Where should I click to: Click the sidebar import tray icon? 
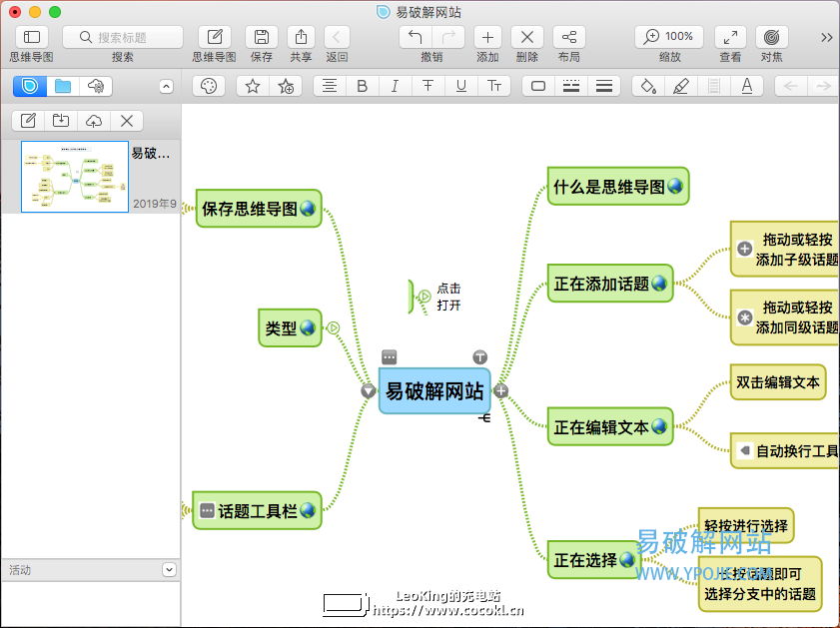(x=61, y=121)
